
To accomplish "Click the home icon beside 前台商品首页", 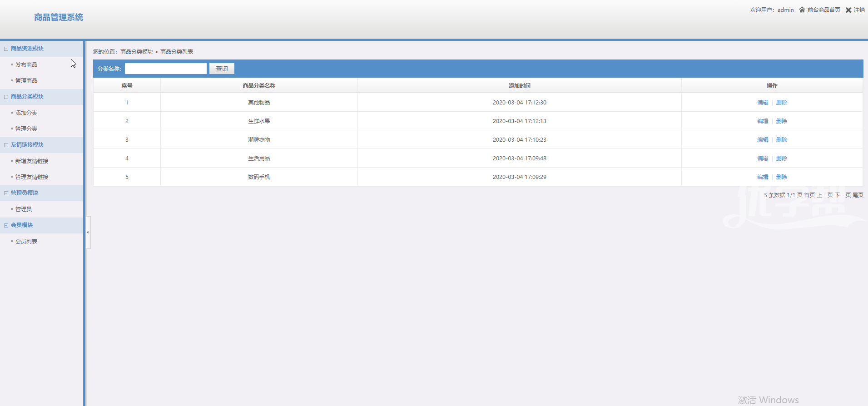I will [802, 10].
